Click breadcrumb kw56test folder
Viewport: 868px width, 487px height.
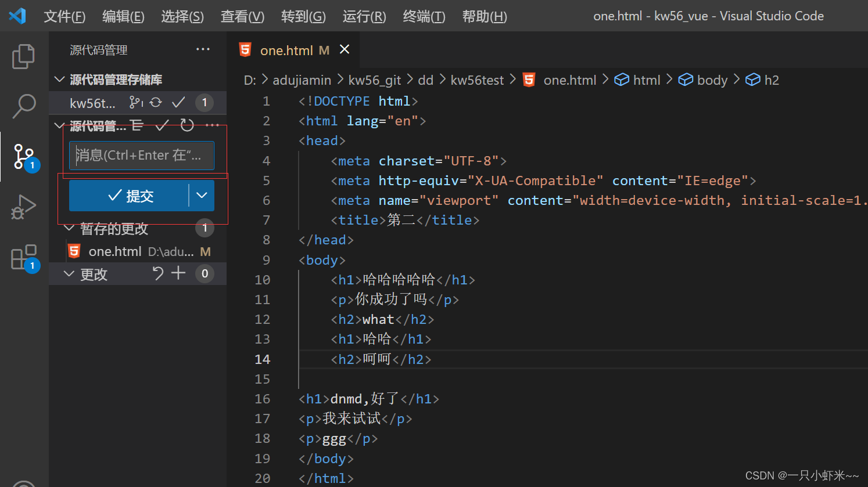(477, 80)
